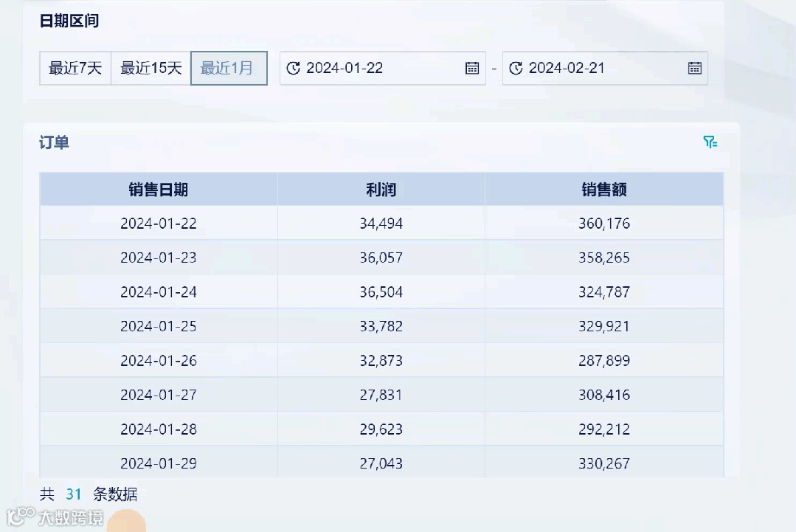Viewport: 796px width, 532px height.
Task: Select the 最近7天 quick range button
Action: 75,68
